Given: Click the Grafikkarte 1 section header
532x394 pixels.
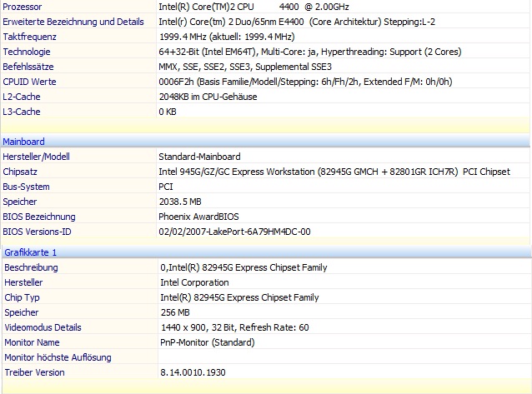Looking at the screenshot, I should point(30,252).
